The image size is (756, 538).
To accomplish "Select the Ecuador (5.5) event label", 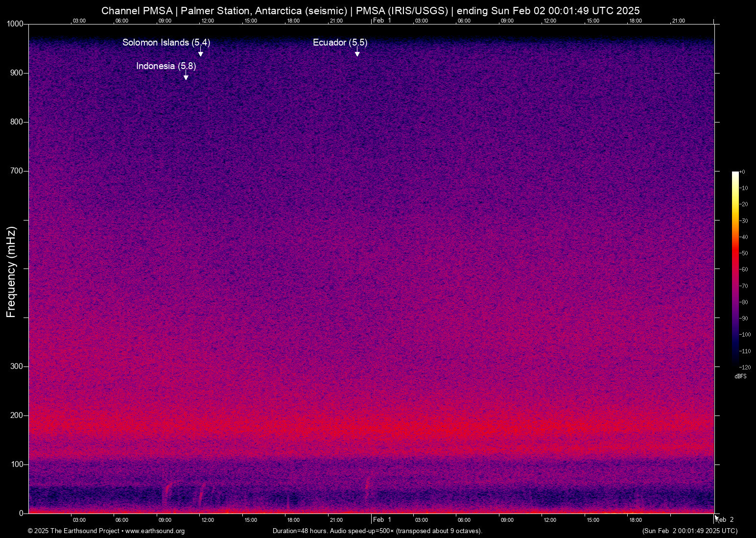I will pyautogui.click(x=339, y=43).
